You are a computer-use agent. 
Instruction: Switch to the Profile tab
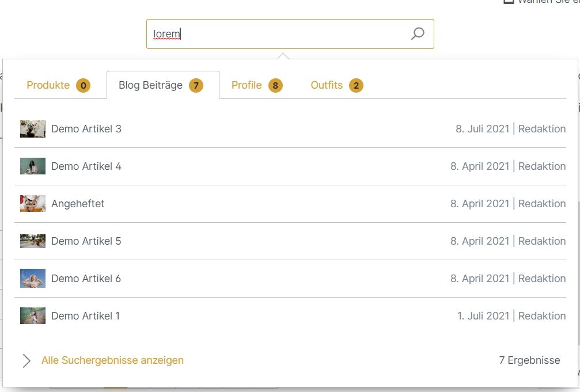pos(256,86)
